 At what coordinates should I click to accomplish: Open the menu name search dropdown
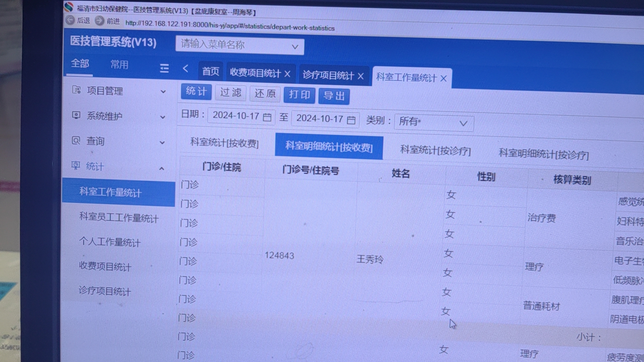239,45
